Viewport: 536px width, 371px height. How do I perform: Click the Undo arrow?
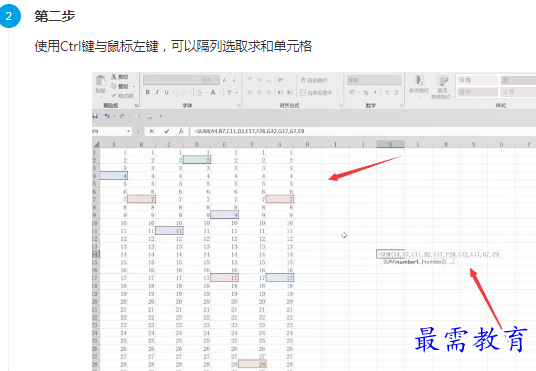point(107,116)
